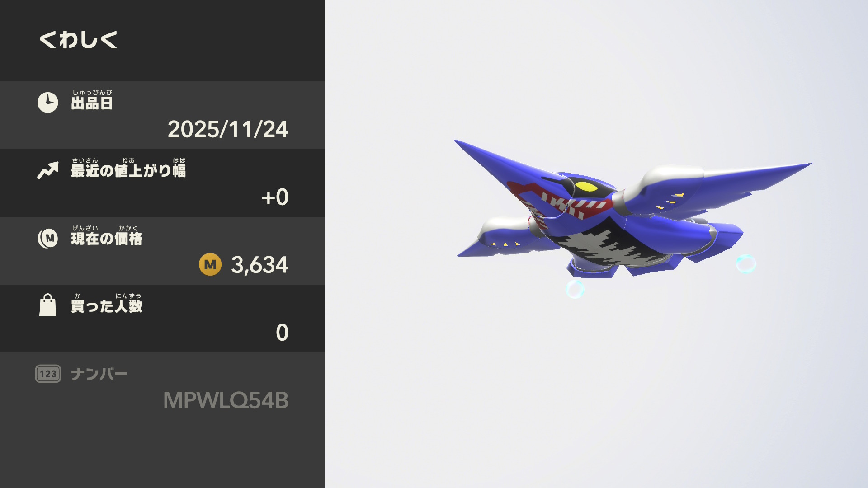Click the shopping bag icon

tap(48, 305)
